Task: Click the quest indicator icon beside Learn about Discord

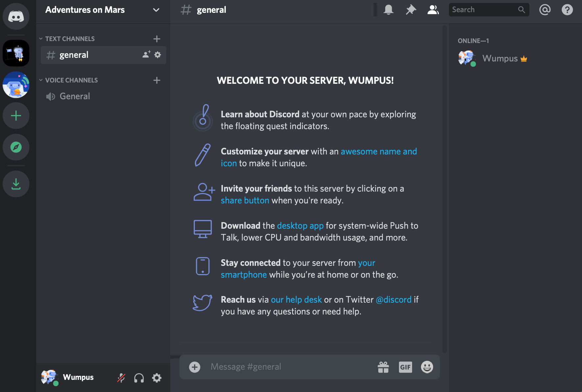Action: click(203, 118)
